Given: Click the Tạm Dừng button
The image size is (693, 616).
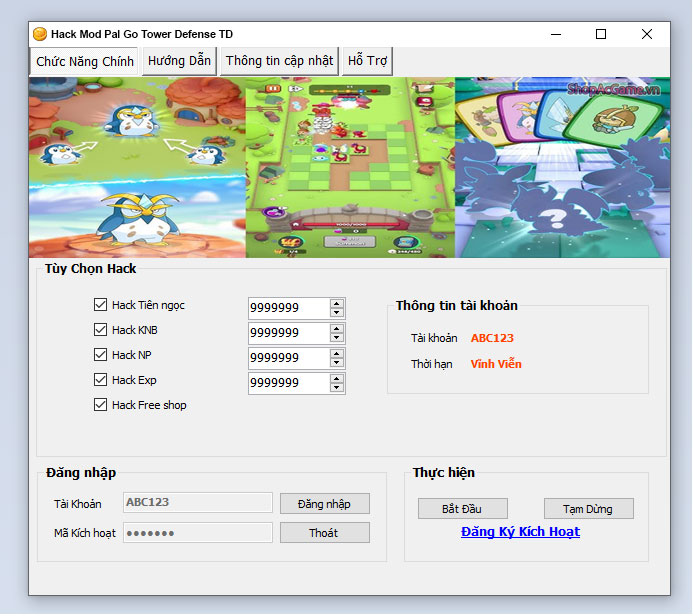Looking at the screenshot, I should (589, 509).
